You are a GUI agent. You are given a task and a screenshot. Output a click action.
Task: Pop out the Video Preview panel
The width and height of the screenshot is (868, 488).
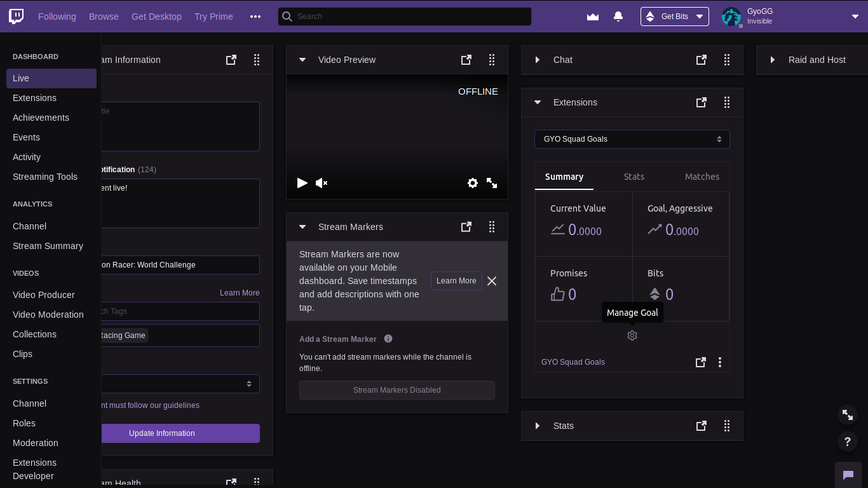[x=466, y=60]
